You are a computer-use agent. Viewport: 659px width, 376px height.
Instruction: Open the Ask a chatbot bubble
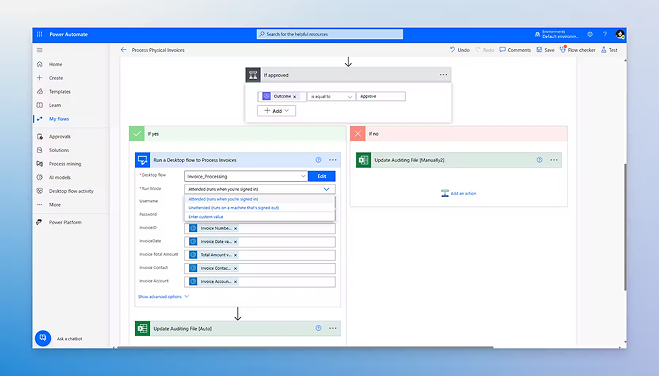pos(43,338)
